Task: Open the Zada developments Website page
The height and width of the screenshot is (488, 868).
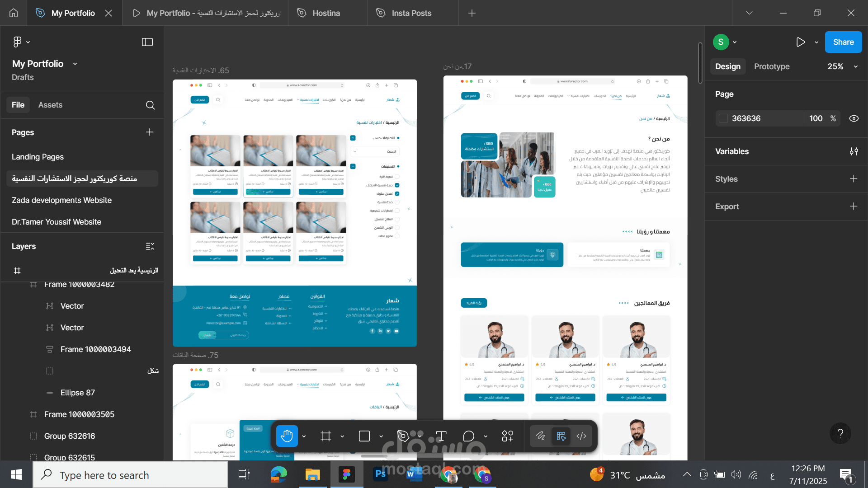Action: [61, 200]
